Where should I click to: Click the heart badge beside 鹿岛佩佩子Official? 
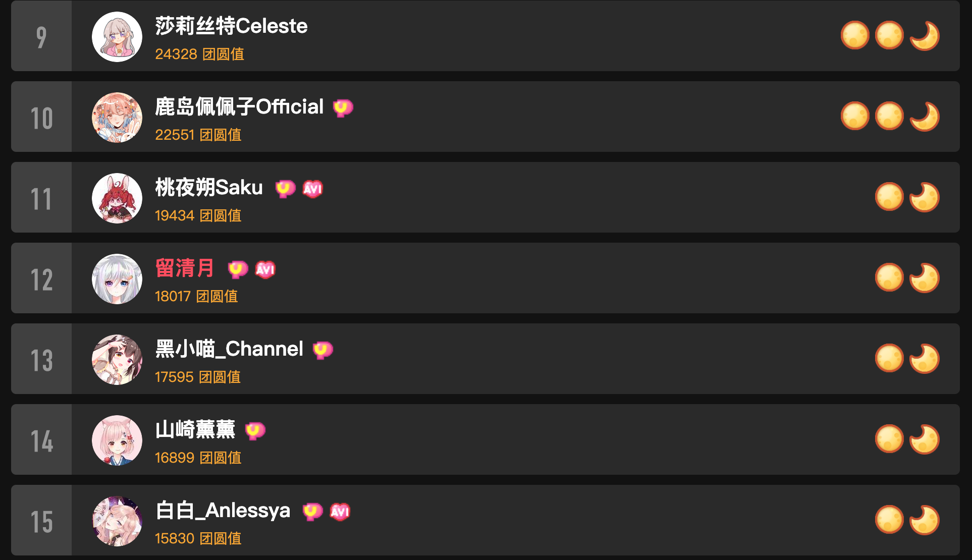click(x=343, y=107)
